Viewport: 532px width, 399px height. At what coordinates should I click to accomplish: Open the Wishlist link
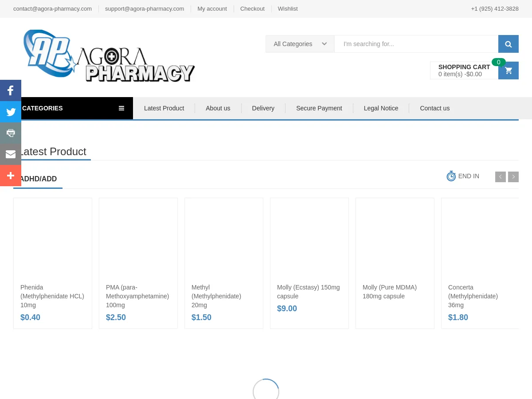[x=287, y=8]
